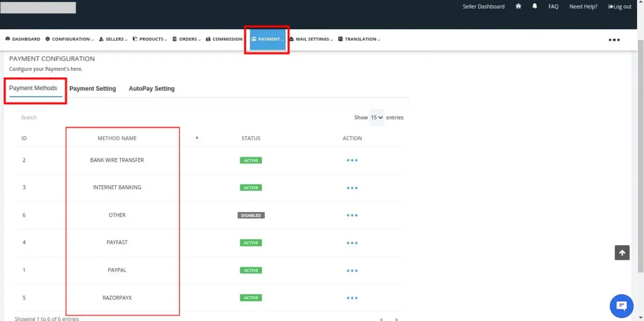
Task: Log out of the dashboard
Action: pos(620,6)
